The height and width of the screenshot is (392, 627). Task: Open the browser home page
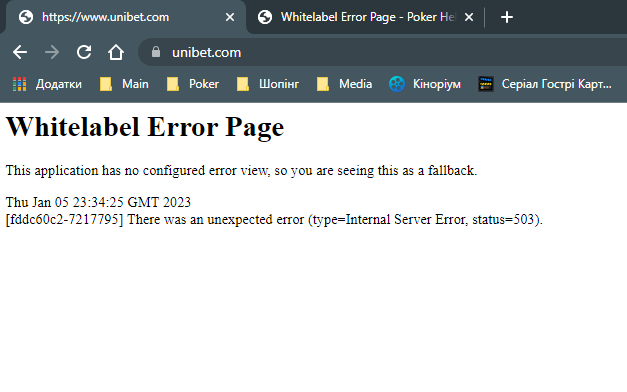click(116, 52)
